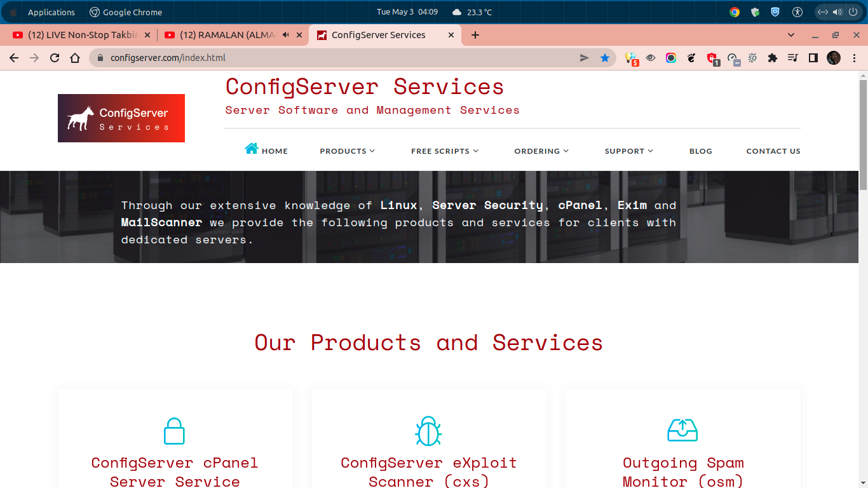Open the weather indicator 23.3 °C
The height and width of the screenshot is (488, 868).
(x=472, y=12)
